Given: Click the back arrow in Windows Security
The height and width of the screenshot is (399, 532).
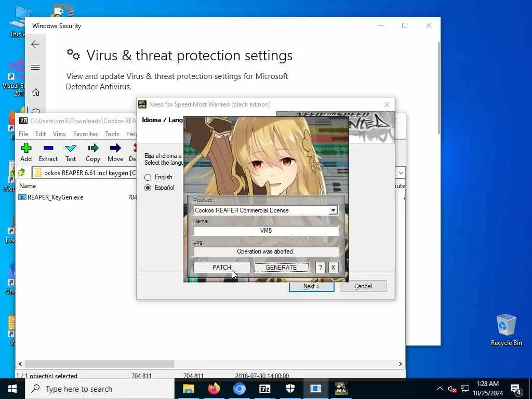Looking at the screenshot, I should click(35, 44).
